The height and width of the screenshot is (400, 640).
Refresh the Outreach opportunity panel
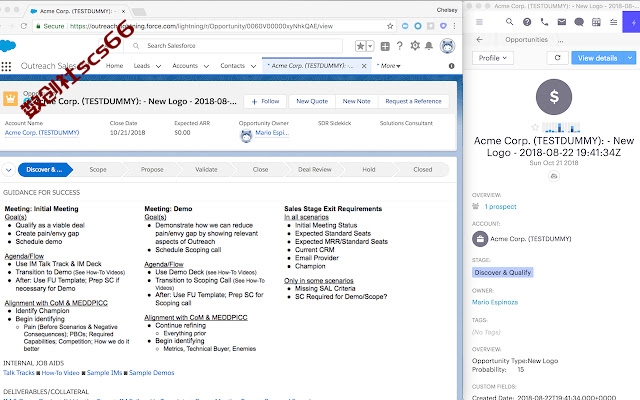[558, 58]
